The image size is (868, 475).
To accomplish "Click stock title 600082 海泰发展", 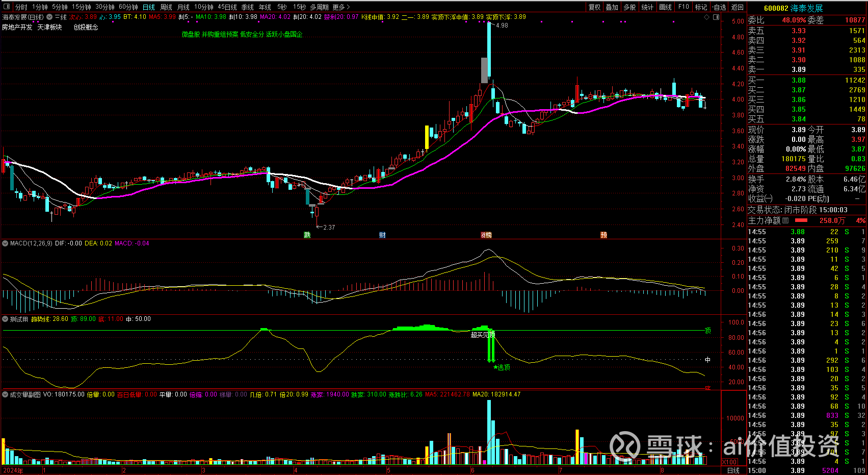I will click(793, 8).
